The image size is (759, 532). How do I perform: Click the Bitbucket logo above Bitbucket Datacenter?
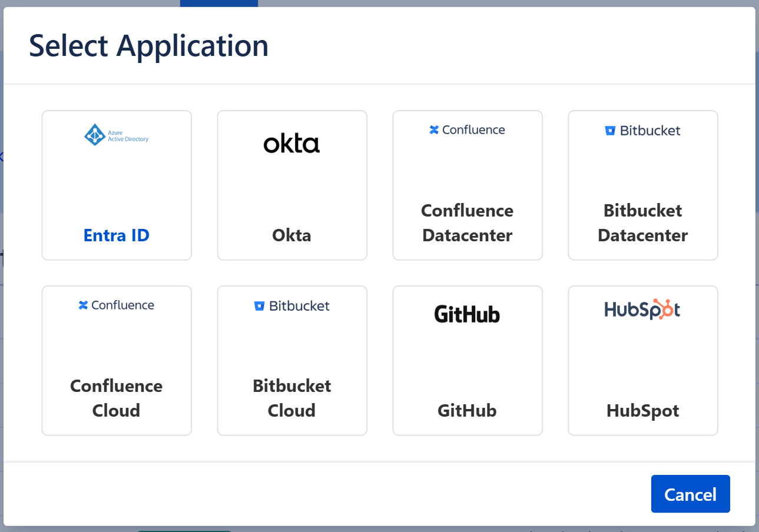tap(642, 131)
